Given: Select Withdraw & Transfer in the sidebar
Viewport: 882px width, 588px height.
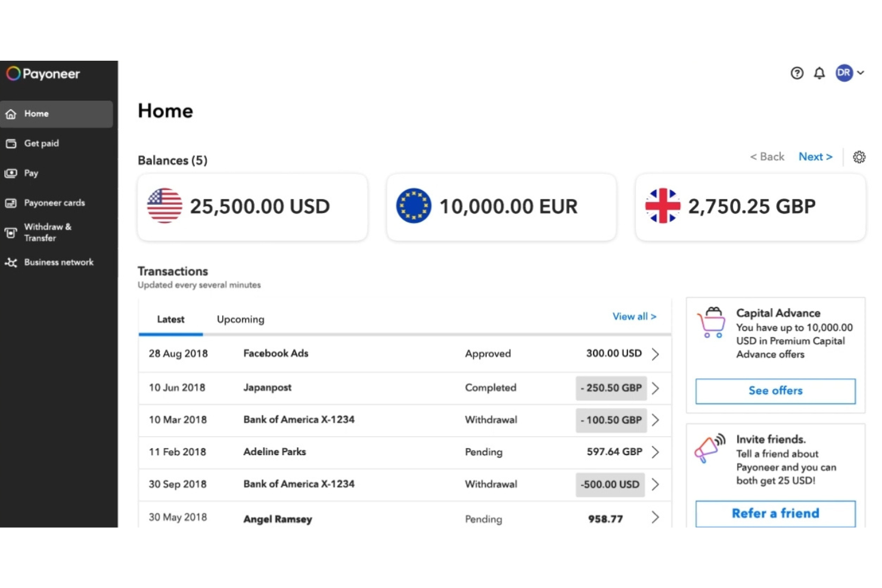Looking at the screenshot, I should pyautogui.click(x=11, y=232).
